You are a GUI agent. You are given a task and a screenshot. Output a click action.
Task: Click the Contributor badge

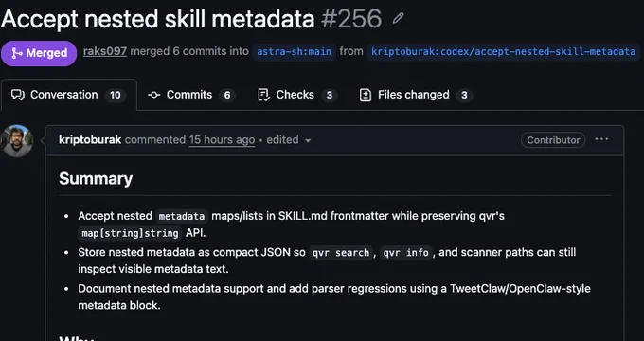click(x=553, y=140)
